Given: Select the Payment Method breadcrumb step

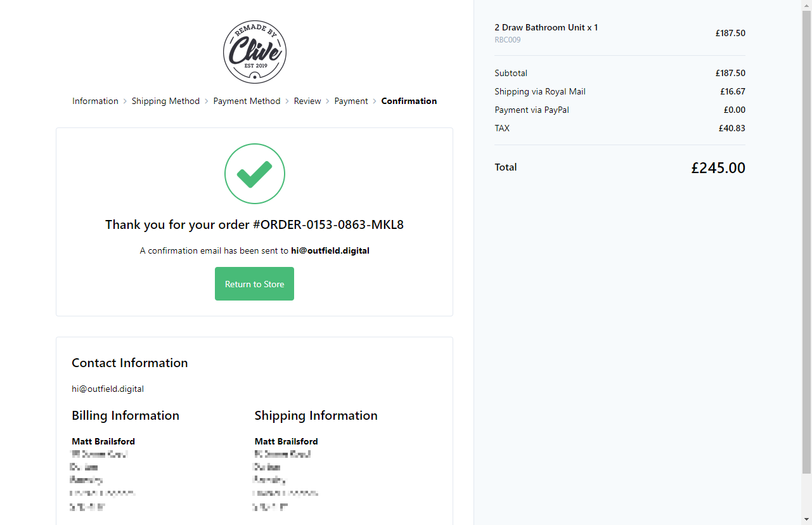Looking at the screenshot, I should pyautogui.click(x=247, y=101).
